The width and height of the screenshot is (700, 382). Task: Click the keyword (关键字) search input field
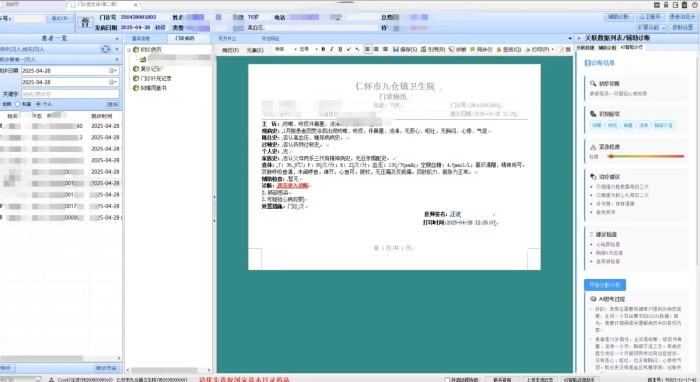(71, 94)
